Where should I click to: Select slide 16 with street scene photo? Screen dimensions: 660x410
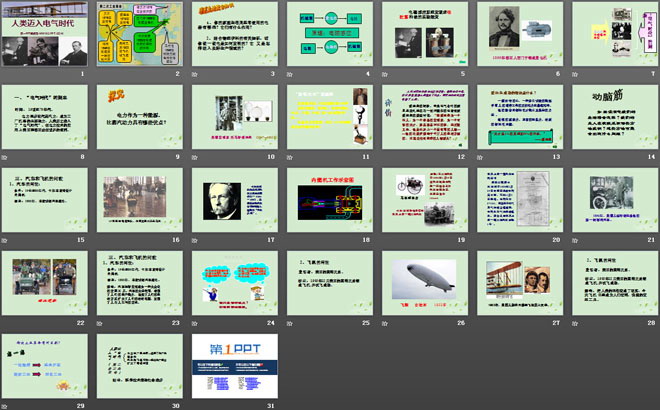point(140,200)
